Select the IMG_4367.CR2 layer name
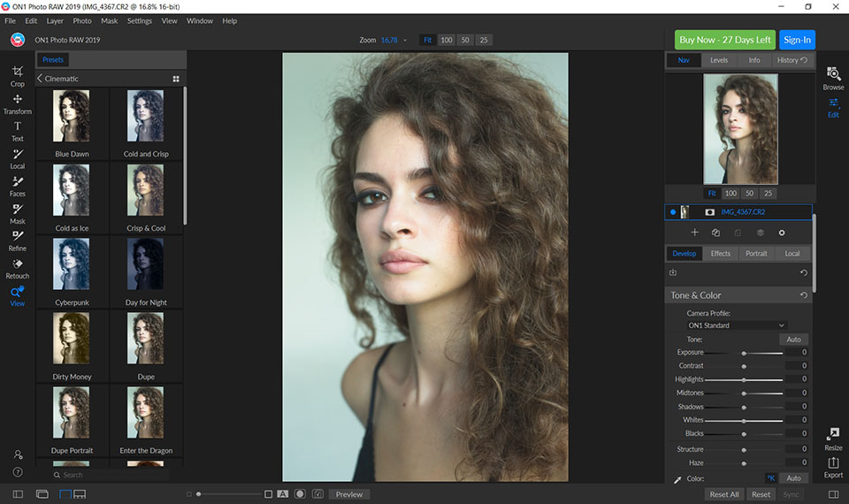This screenshot has height=504, width=849. coord(743,211)
